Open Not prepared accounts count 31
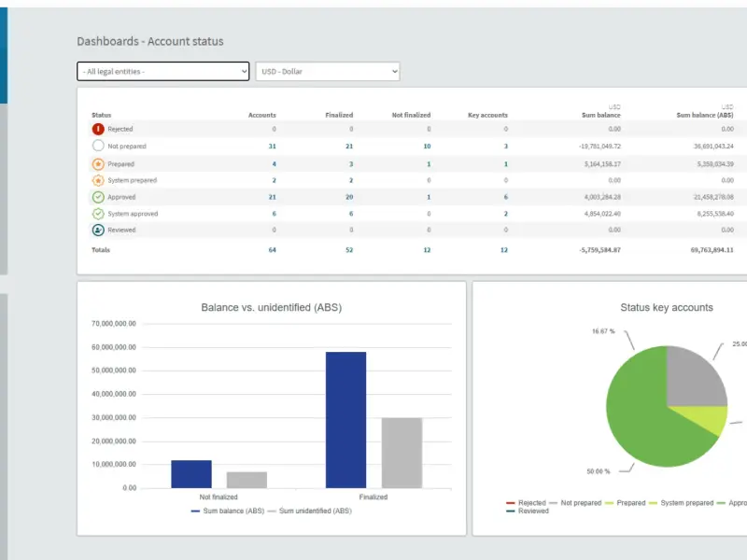747x560 pixels. pyautogui.click(x=272, y=147)
